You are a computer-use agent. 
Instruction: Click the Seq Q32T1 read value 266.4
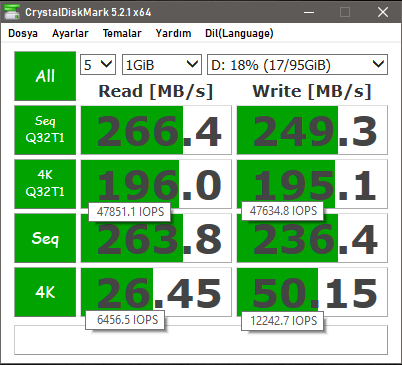pos(156,130)
